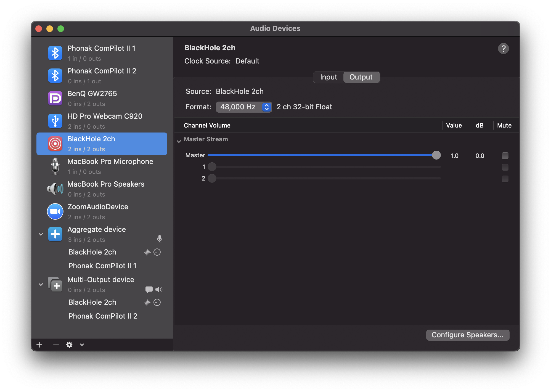Click the Configure Speakers button
The width and height of the screenshot is (551, 392).
click(x=468, y=335)
